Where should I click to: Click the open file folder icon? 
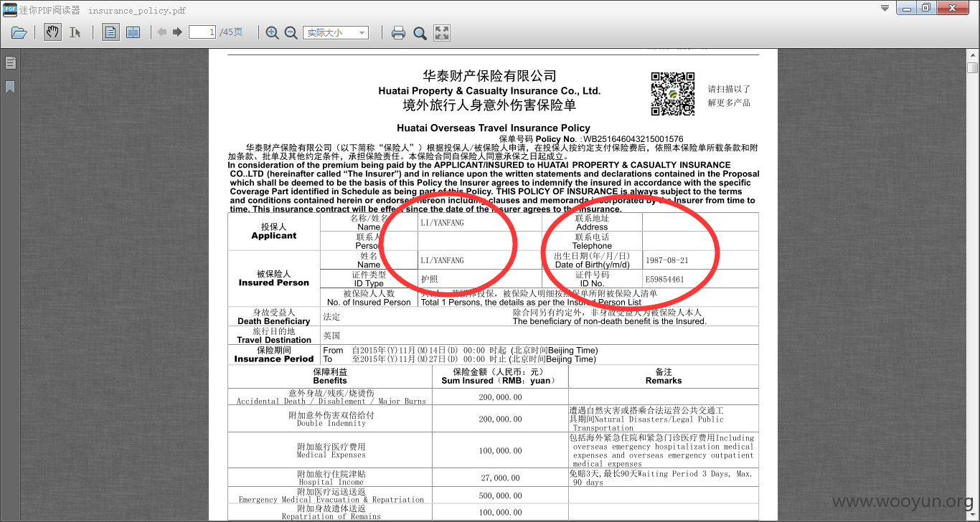(x=19, y=32)
